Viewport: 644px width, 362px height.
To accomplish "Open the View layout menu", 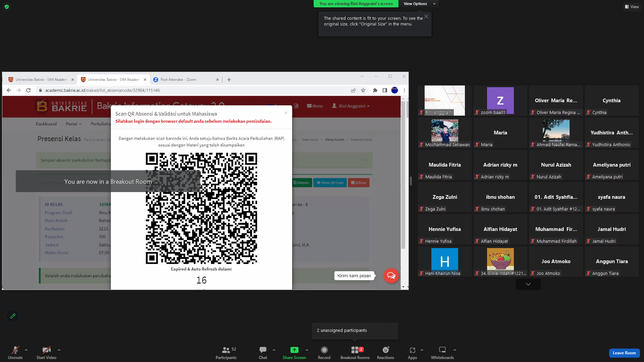I will (632, 7).
